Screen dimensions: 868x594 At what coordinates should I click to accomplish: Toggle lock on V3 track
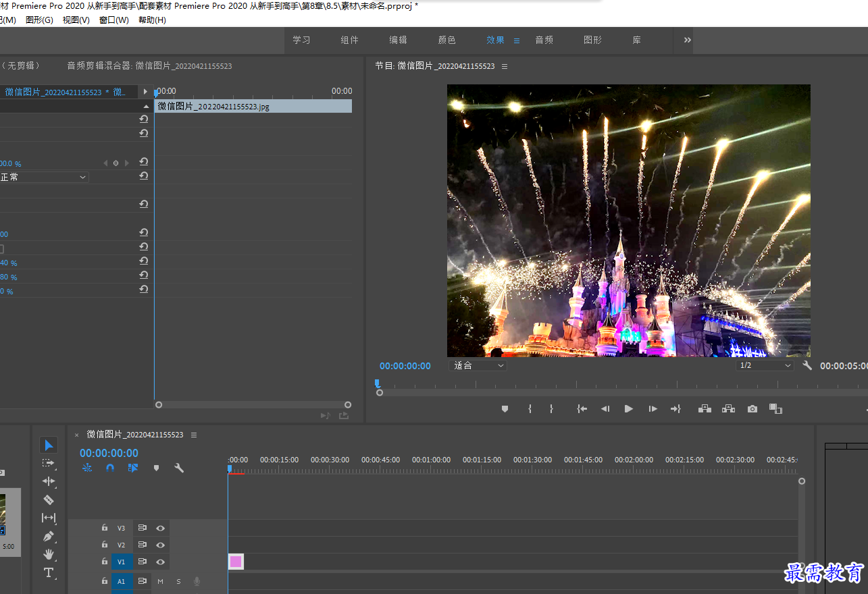tap(105, 527)
